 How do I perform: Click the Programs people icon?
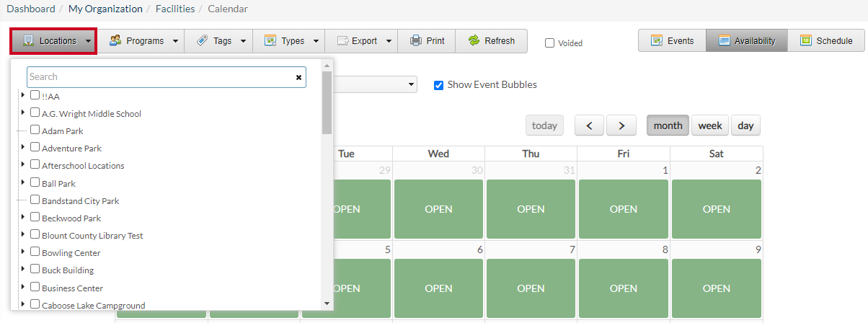115,41
